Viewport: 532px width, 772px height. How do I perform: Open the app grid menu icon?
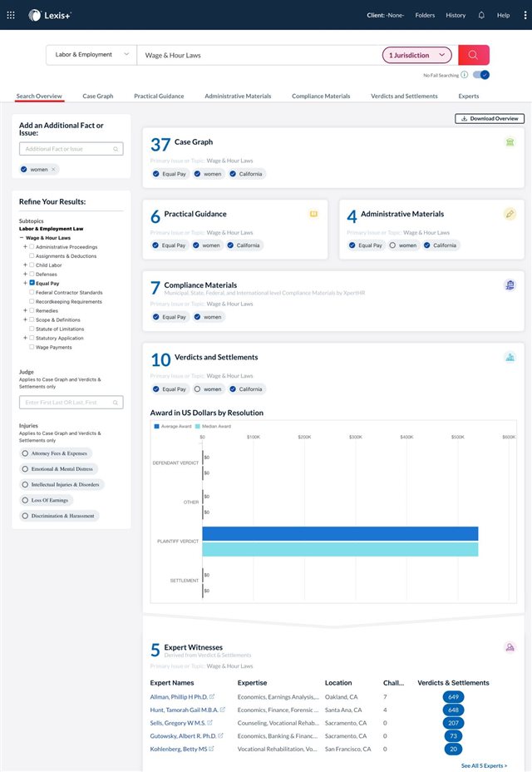click(x=11, y=15)
